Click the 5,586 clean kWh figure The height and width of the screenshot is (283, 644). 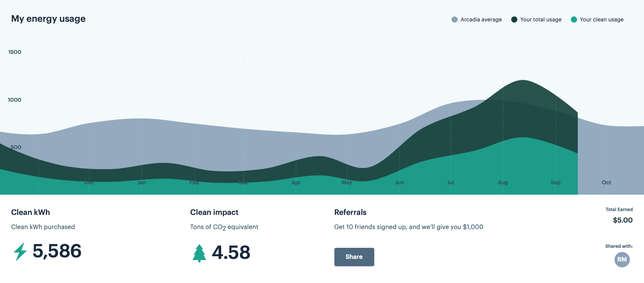(57, 251)
